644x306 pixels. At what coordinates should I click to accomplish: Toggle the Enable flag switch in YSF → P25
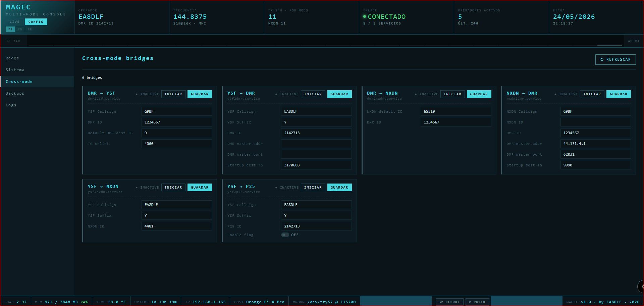[x=285, y=235]
